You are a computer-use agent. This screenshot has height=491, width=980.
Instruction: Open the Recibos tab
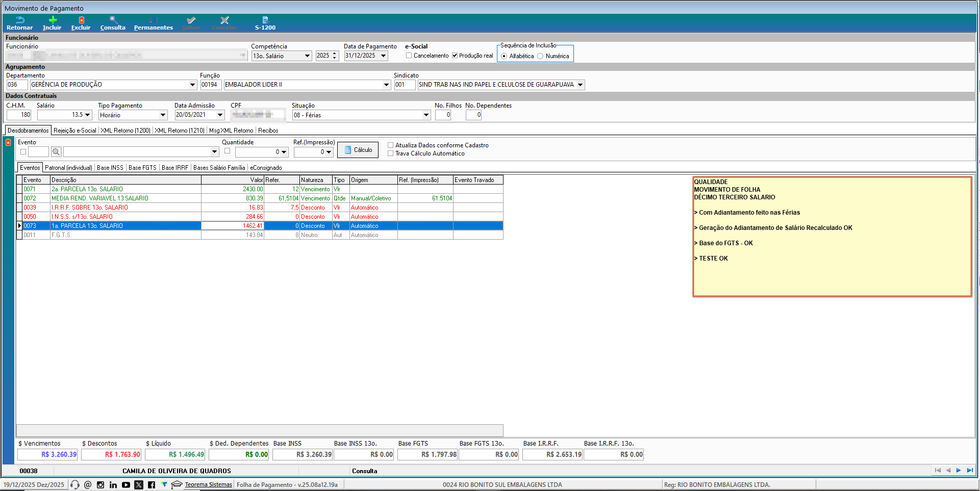coord(268,131)
